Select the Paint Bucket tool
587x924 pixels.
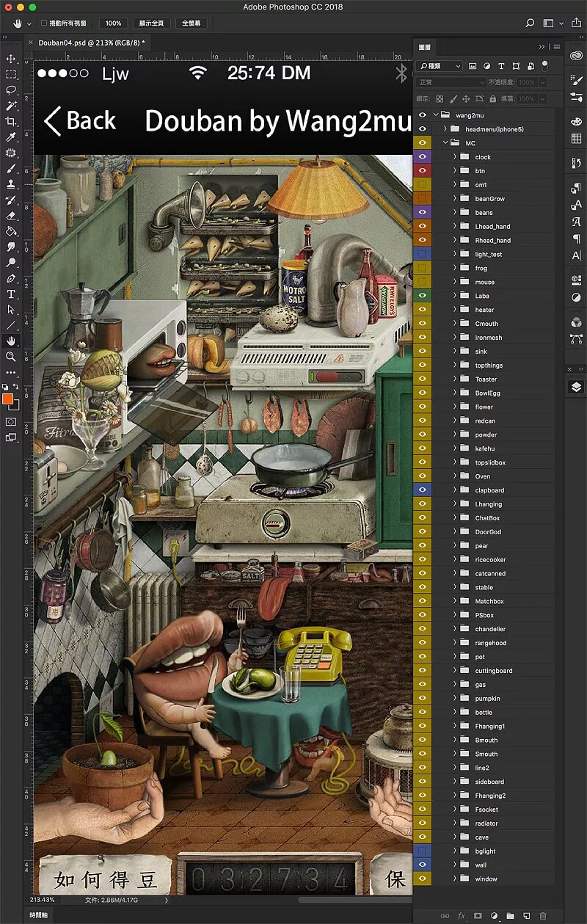click(x=10, y=231)
